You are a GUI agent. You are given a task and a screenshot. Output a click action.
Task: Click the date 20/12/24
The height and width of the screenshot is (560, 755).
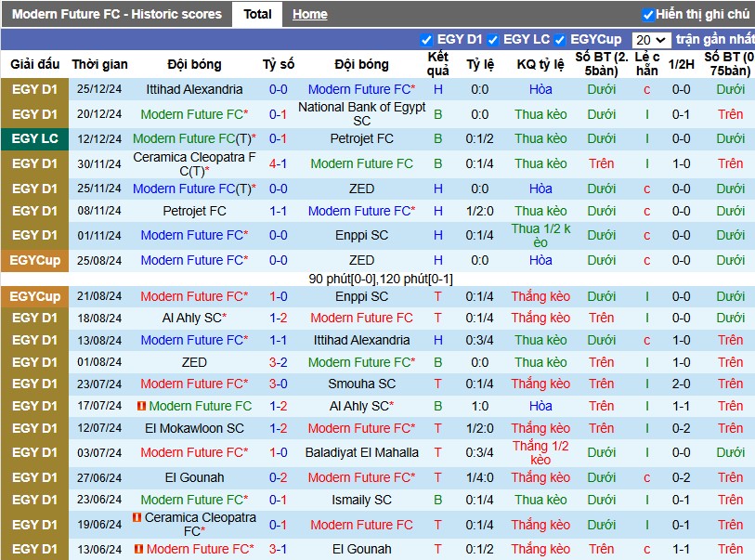tap(99, 114)
